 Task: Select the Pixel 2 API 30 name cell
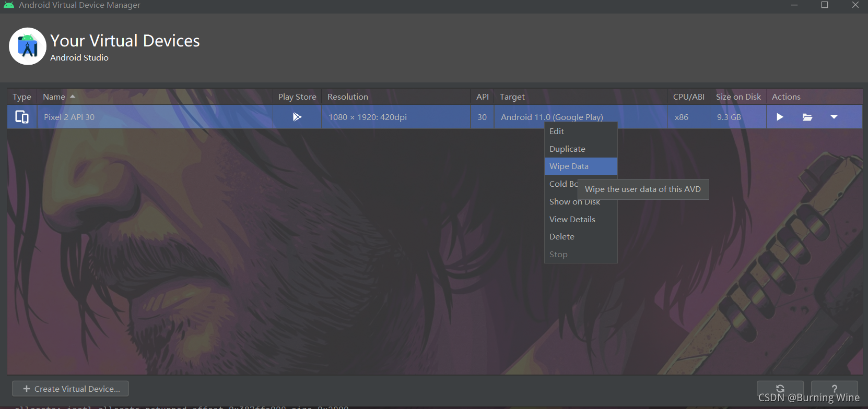[155, 117]
